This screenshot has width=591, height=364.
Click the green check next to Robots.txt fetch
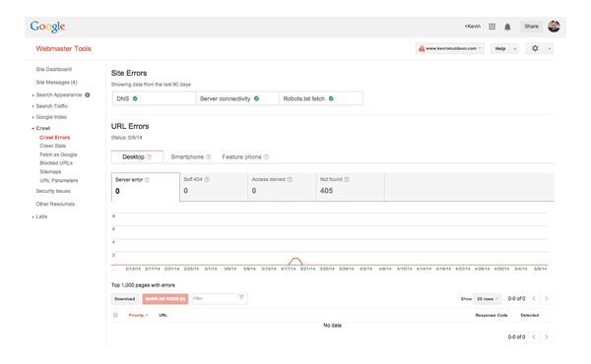[331, 98]
